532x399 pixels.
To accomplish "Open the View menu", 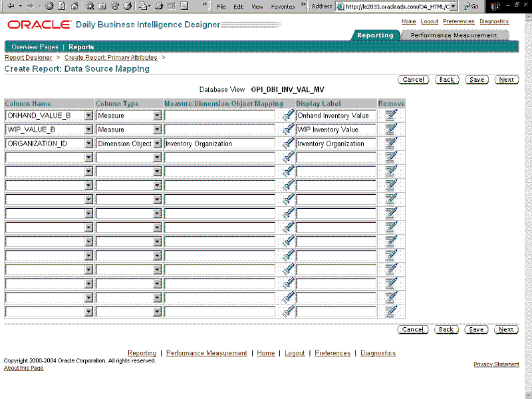I will pos(257,7).
